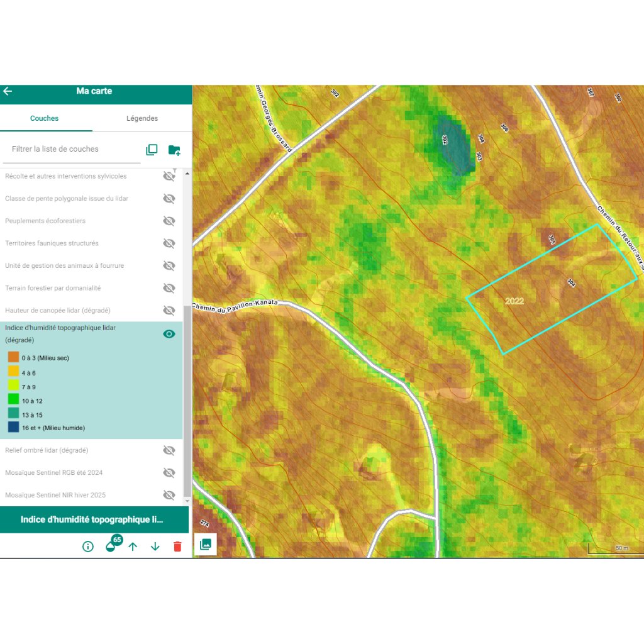This screenshot has width=644, height=644.
Task: Click the add folder icon
Action: tap(174, 150)
